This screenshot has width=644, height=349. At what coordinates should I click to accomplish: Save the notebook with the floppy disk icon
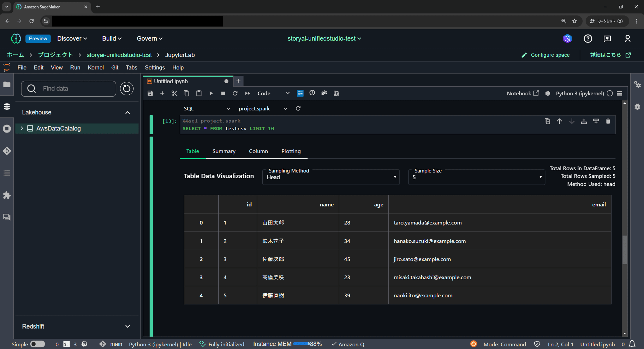click(150, 93)
